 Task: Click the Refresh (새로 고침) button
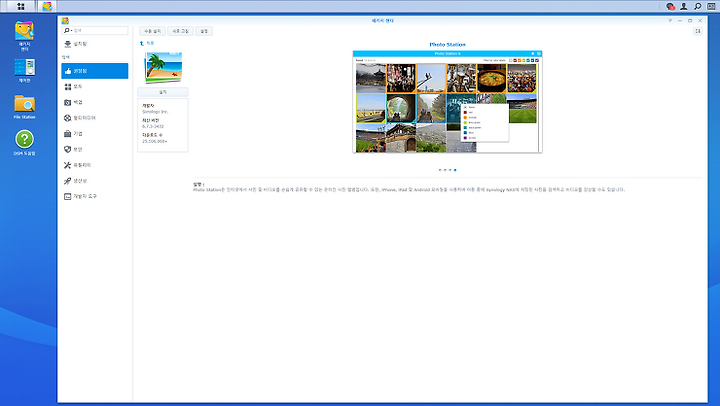pos(180,31)
